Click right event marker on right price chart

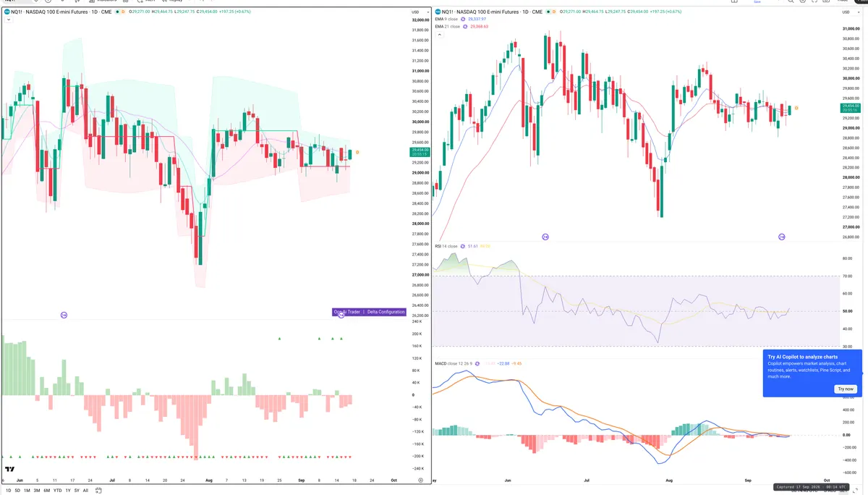(x=782, y=237)
